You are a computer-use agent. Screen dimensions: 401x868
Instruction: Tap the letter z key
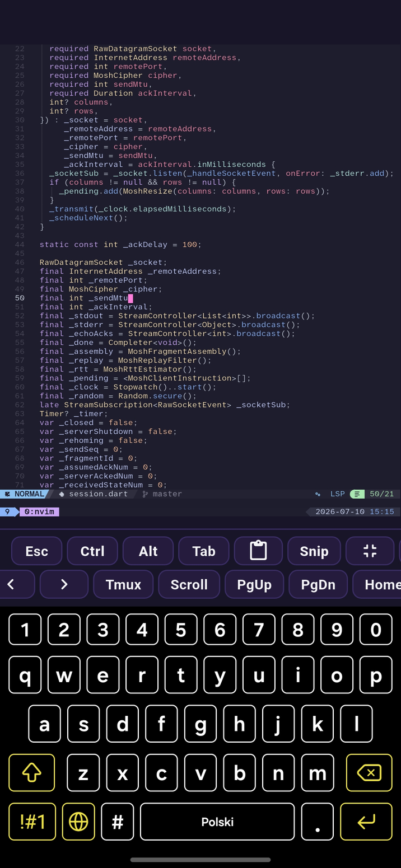(83, 773)
